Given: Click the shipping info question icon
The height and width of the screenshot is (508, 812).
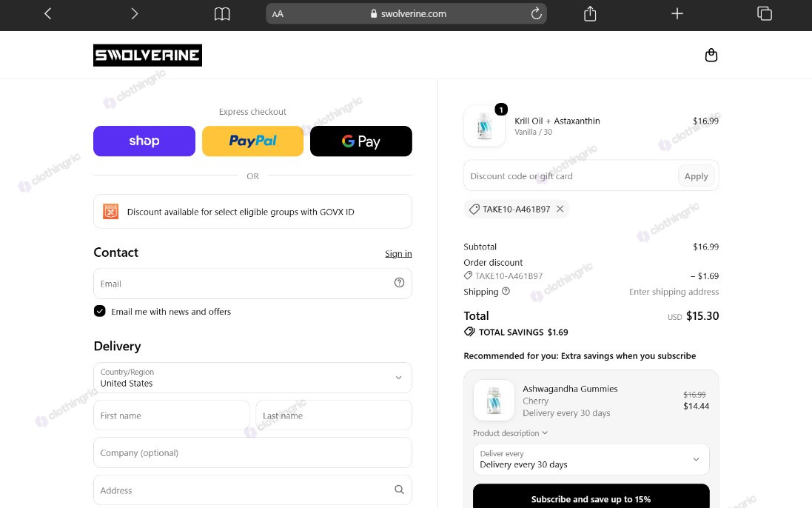Looking at the screenshot, I should coord(506,291).
